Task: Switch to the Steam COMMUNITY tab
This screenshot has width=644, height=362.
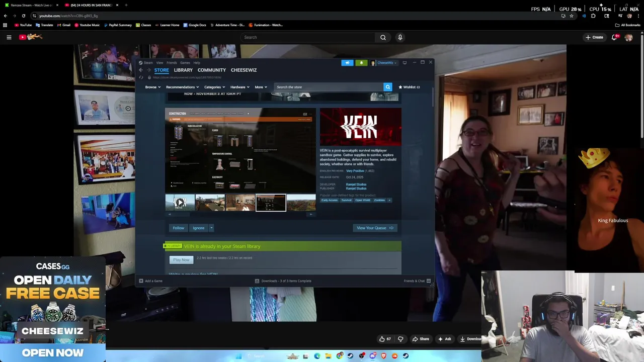Action: click(212, 70)
